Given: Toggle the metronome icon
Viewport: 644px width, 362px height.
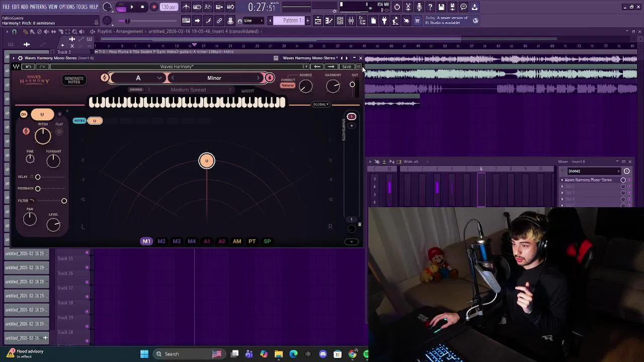Looking at the screenshot, I should 186,7.
